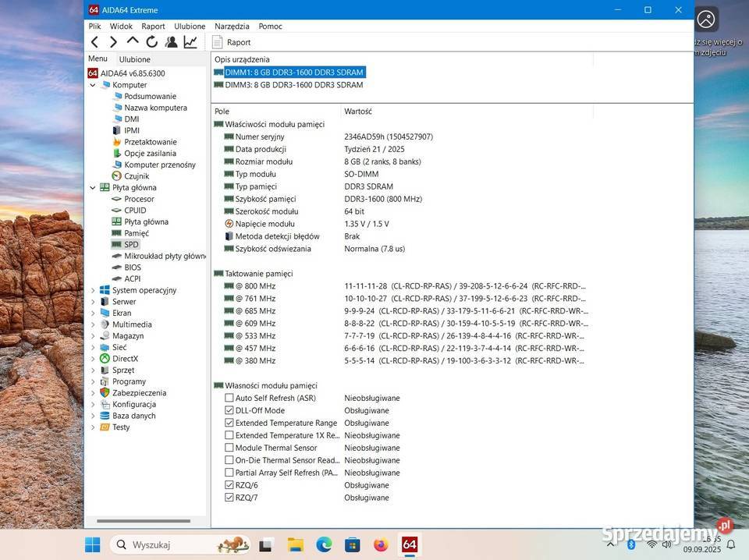Screen dimensions: 749x560
Task: Click the Refresh toolbar icon
Action: pos(152,41)
